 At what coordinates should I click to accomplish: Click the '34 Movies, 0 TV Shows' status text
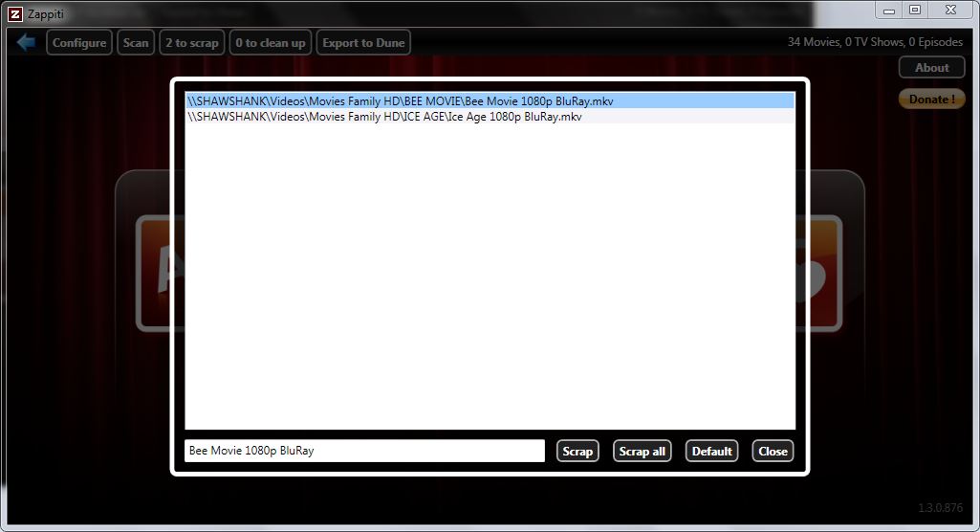(875, 42)
